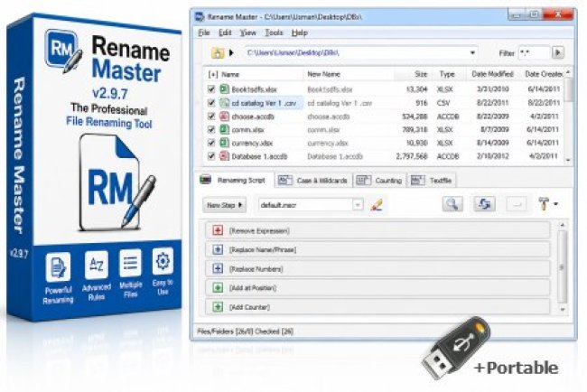The height and width of the screenshot is (392, 587).
Task: Click the Multiple Files box icon
Action: [130, 263]
